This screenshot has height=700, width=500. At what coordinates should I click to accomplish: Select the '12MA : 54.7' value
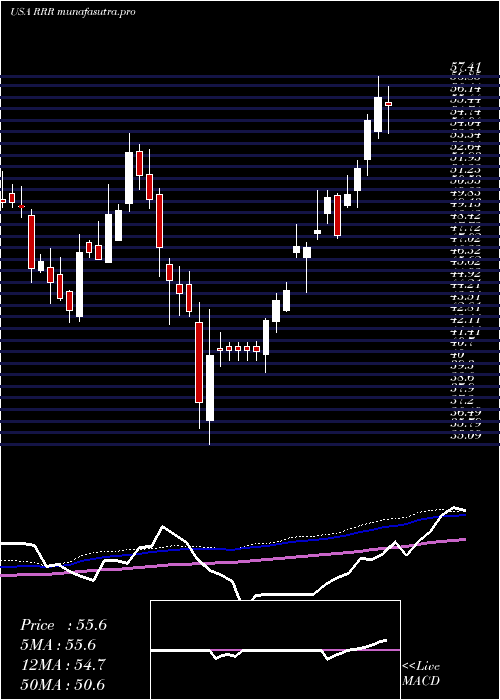click(x=63, y=665)
